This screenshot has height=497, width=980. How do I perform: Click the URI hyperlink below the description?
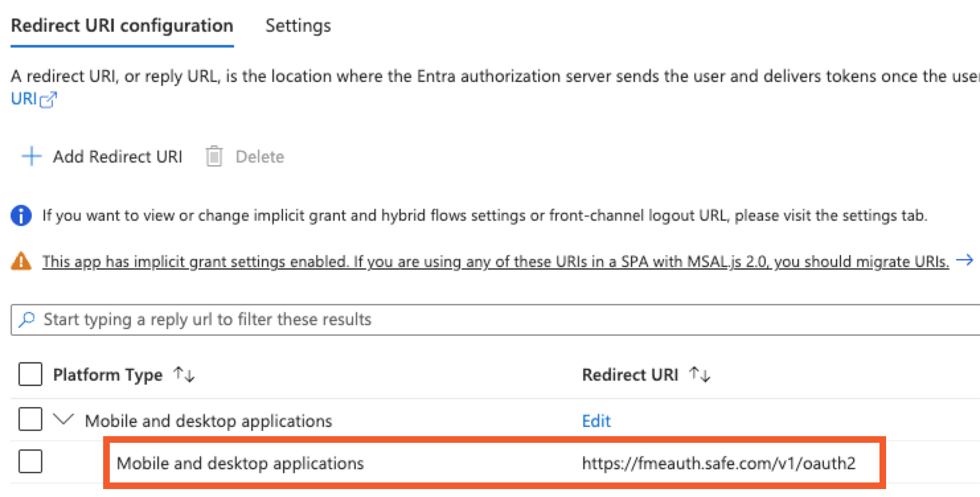23,99
